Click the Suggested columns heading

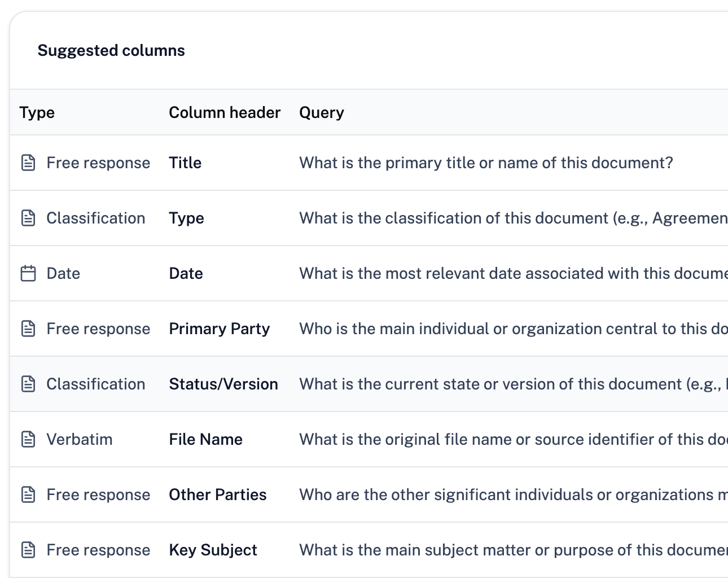[111, 50]
